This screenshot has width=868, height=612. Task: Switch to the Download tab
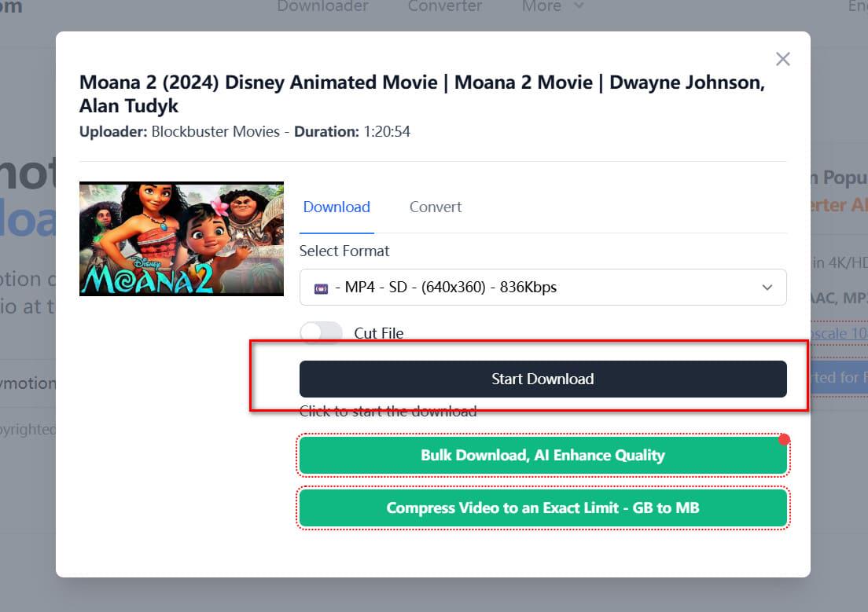pyautogui.click(x=337, y=207)
